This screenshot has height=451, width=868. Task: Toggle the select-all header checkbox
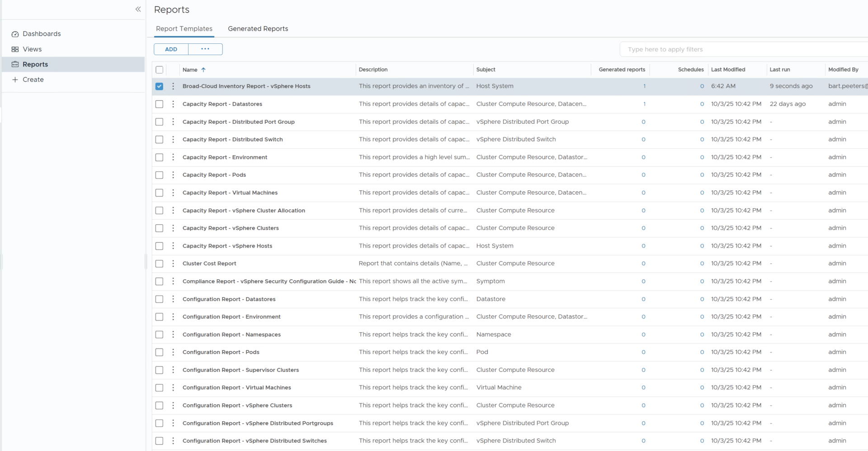coord(159,70)
